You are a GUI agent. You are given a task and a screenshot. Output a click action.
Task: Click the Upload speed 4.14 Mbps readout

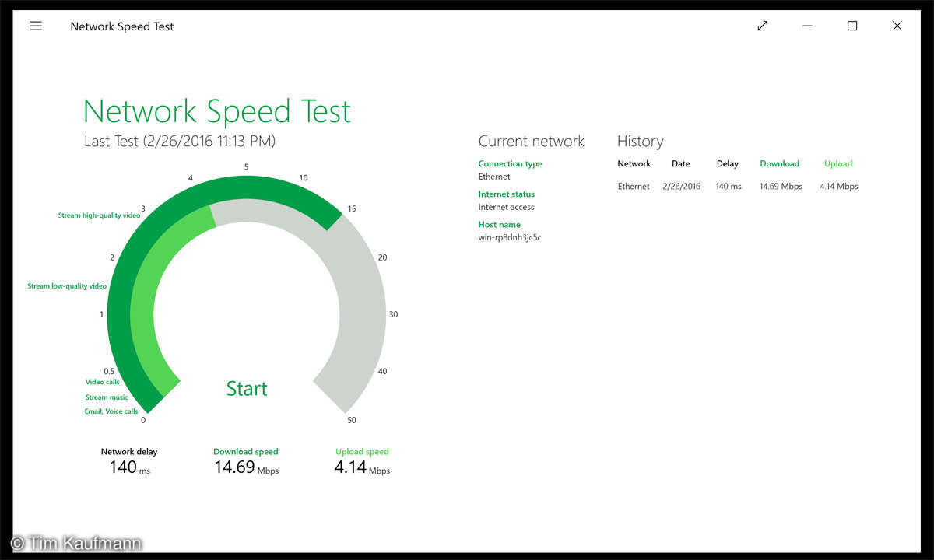click(362, 460)
